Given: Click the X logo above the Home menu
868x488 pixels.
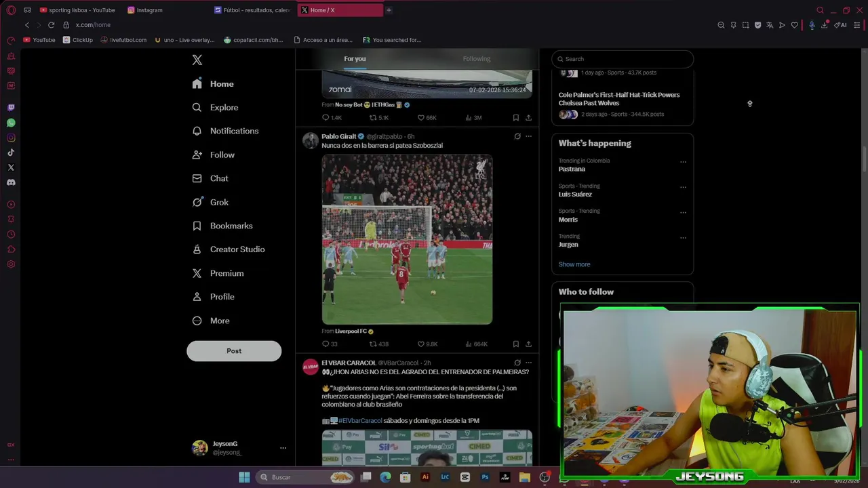Looking at the screenshot, I should (197, 60).
